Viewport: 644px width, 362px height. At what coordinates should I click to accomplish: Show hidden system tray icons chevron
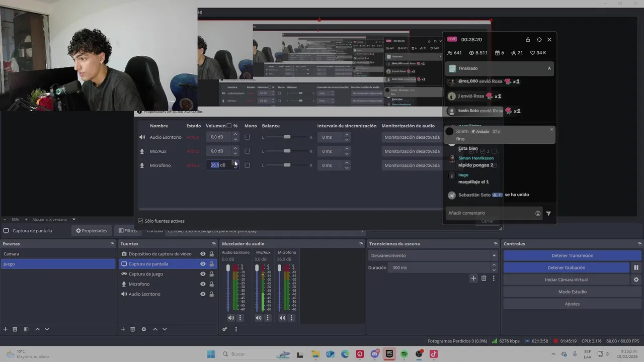coord(554,354)
